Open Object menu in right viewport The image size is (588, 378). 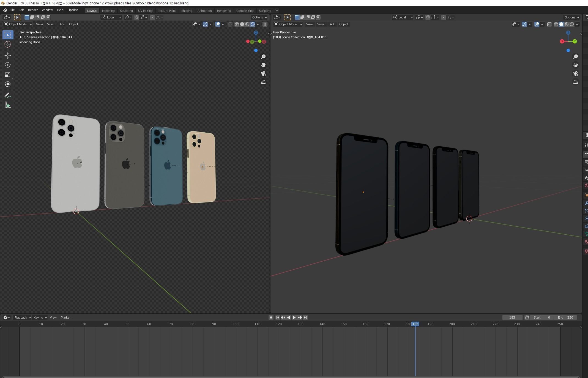(344, 24)
